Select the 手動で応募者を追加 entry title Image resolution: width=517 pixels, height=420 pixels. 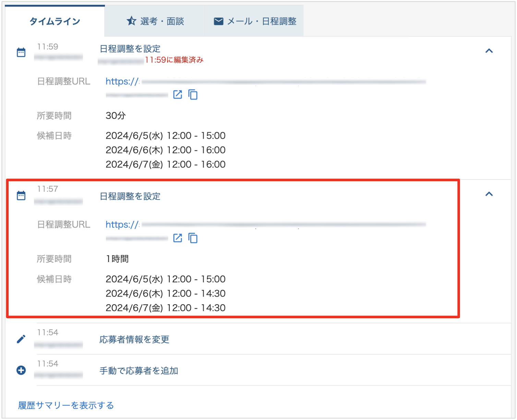coord(139,371)
